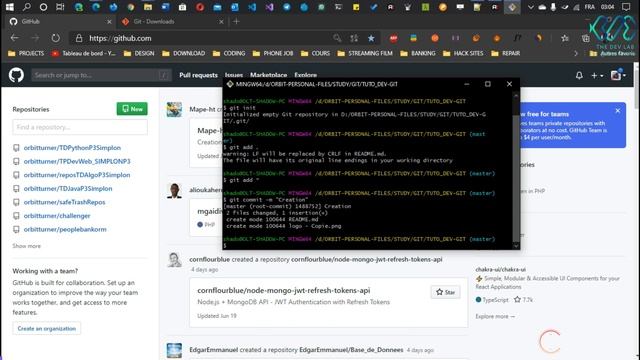Click Create an organization button
The height and width of the screenshot is (360, 640).
[47, 328]
